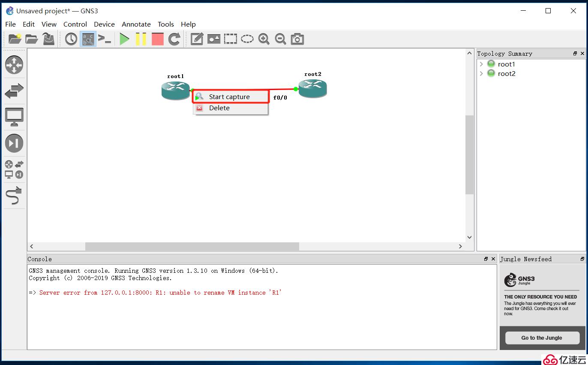Close the Console panel

493,259
